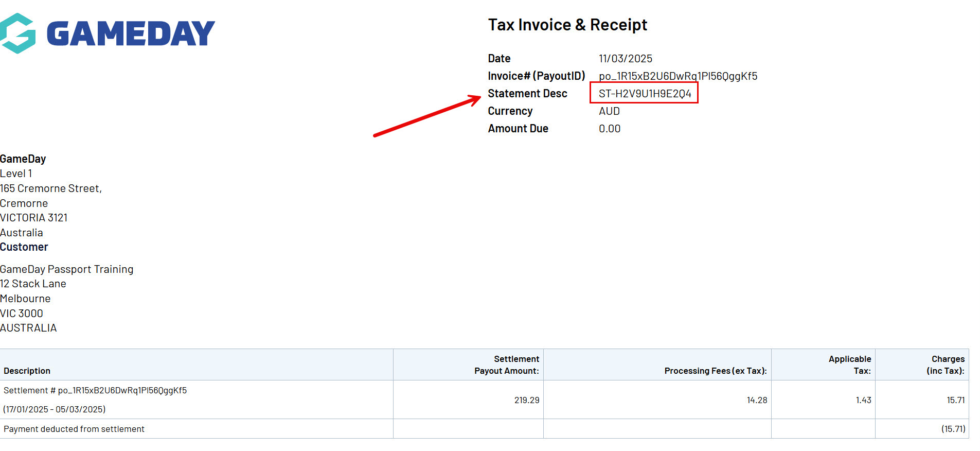The image size is (980, 451).
Task: Click the applicable tax value 1.43
Action: coord(864,400)
